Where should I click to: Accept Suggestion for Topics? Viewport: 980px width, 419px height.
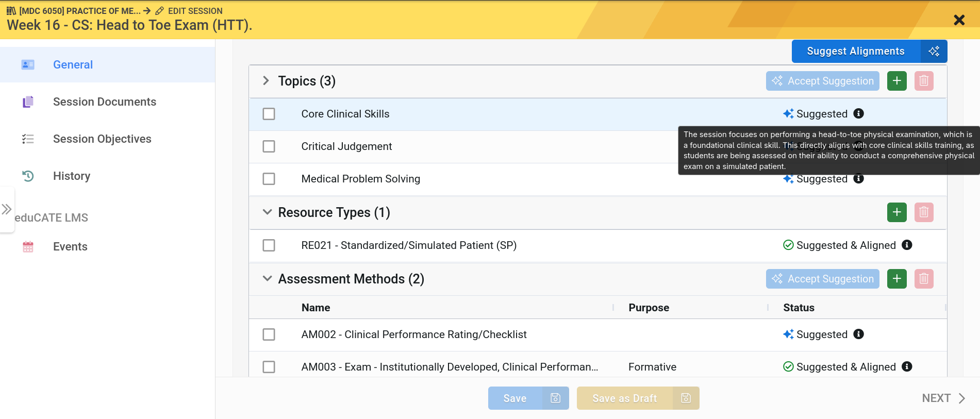(x=823, y=81)
